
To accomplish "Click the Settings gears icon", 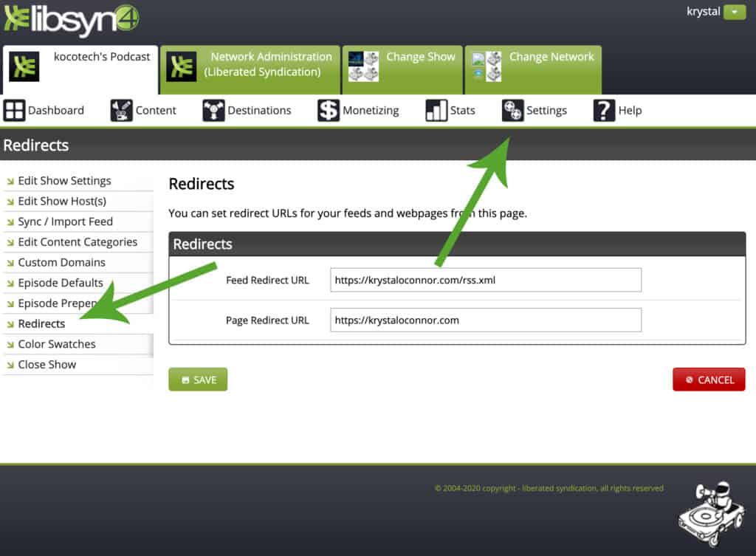I will 512,111.
